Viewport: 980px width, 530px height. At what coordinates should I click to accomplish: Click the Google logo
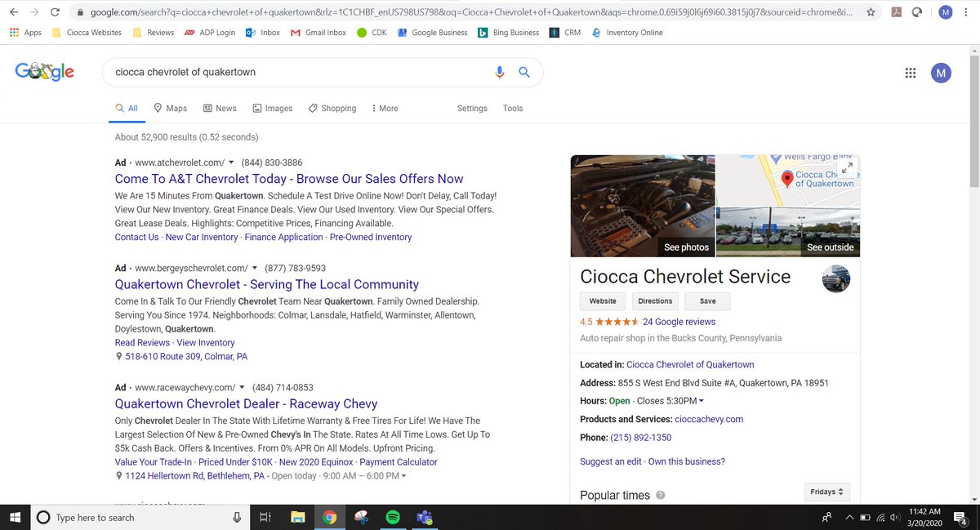pos(45,72)
